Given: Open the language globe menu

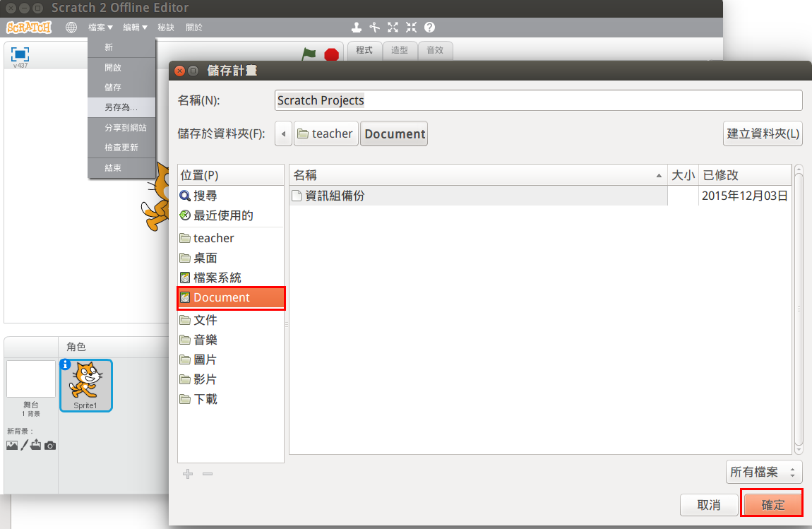Looking at the screenshot, I should [x=71, y=28].
